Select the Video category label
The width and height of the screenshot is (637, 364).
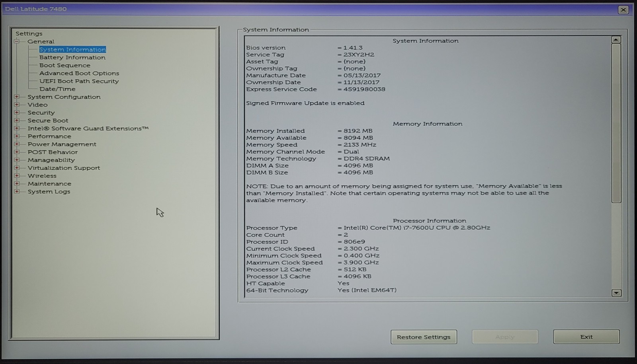point(37,105)
